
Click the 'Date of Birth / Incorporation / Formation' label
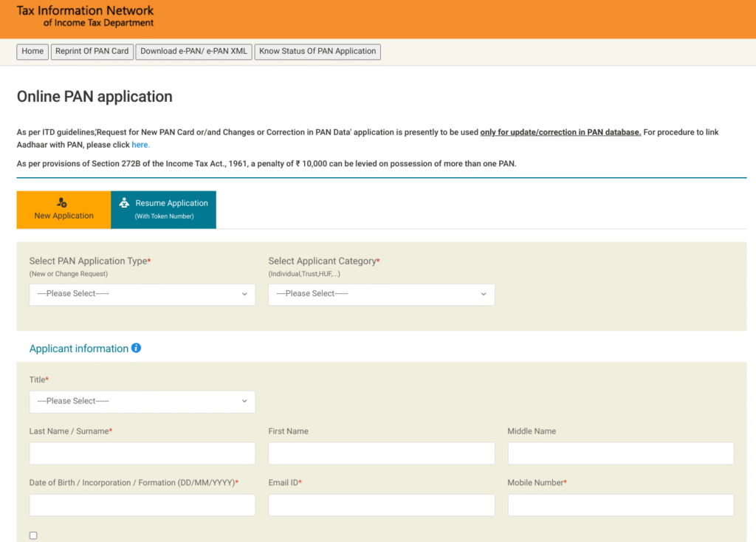134,483
